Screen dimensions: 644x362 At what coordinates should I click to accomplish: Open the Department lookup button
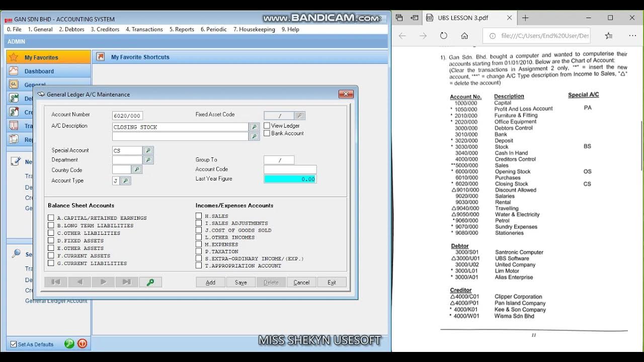click(148, 160)
